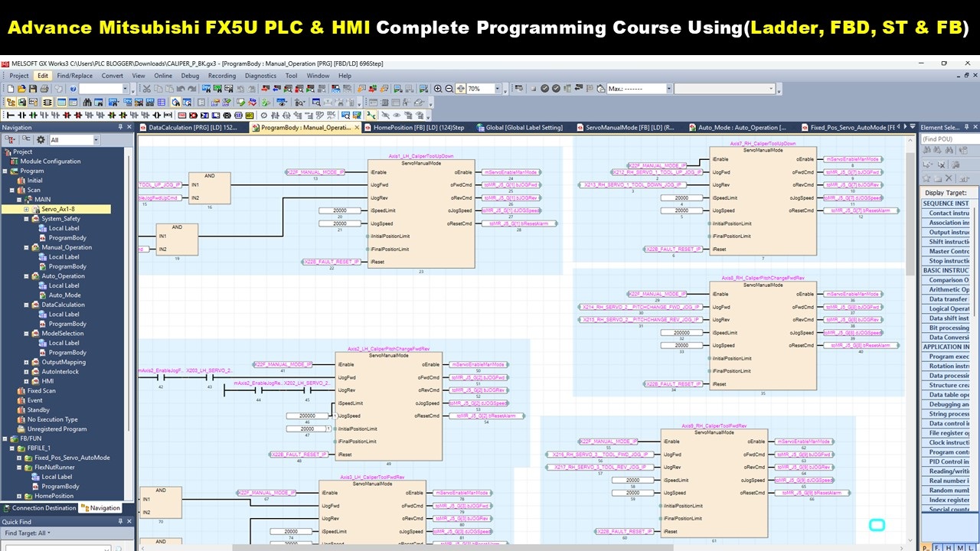Viewport: 980px width, 551px height.
Task: Open the Online menu
Action: [x=163, y=76]
